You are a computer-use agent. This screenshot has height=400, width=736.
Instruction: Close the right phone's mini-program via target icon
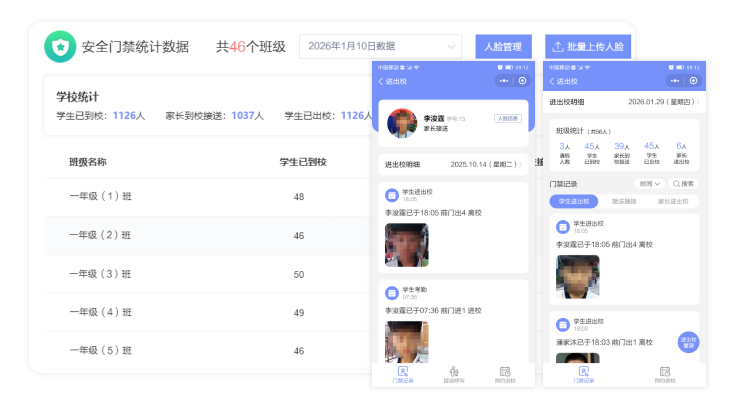693,81
